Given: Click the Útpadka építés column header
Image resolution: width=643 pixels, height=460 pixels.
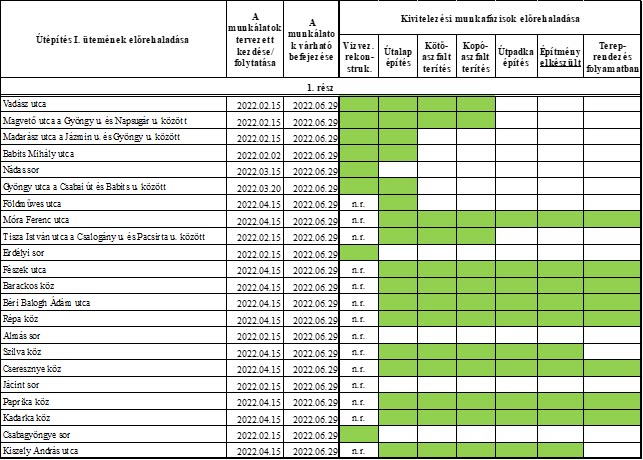Looking at the screenshot, I should [515, 56].
